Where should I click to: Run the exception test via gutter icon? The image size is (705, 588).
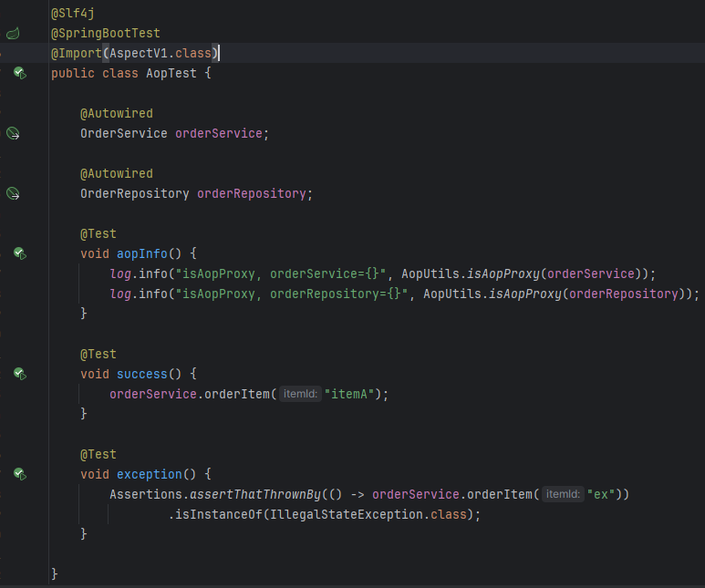click(x=20, y=474)
